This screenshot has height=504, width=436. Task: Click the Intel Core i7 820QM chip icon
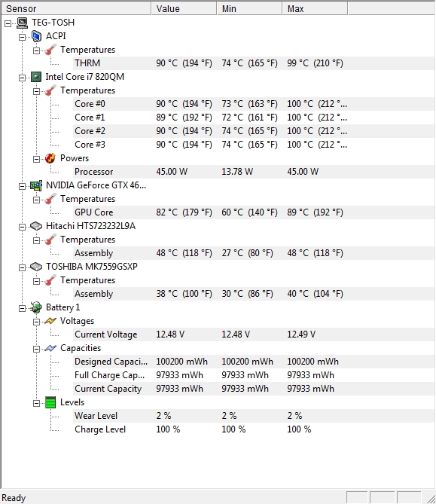[36, 77]
